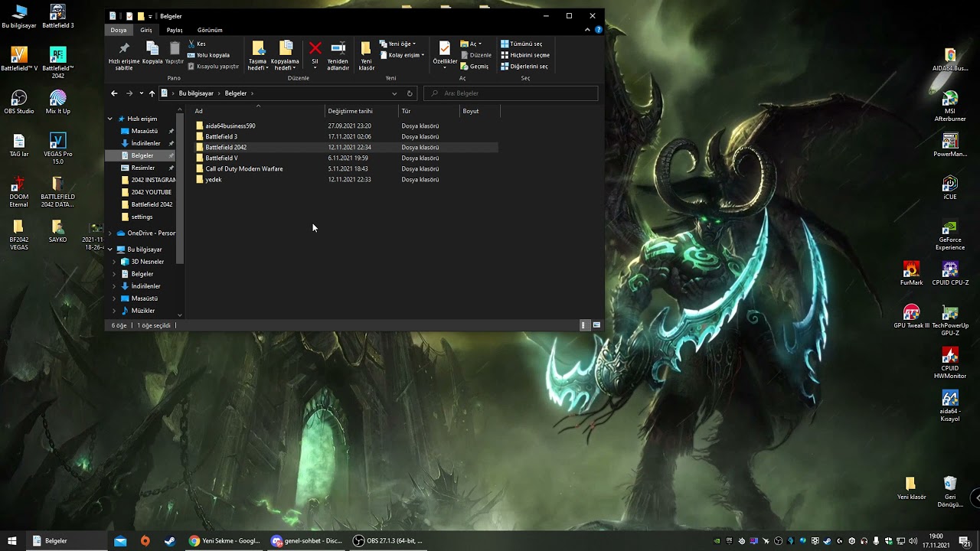This screenshot has width=980, height=551.
Task: Open the Kolay erişim dropdown
Action: coord(402,55)
